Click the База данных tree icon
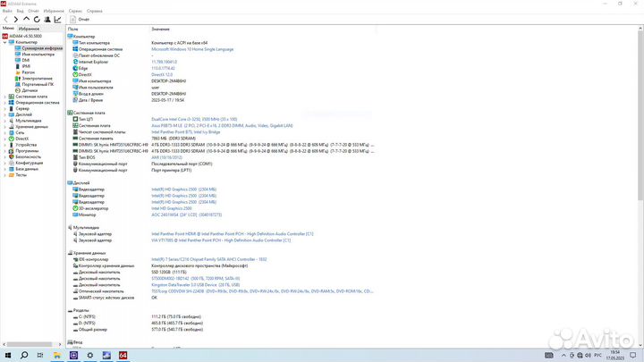 12,169
